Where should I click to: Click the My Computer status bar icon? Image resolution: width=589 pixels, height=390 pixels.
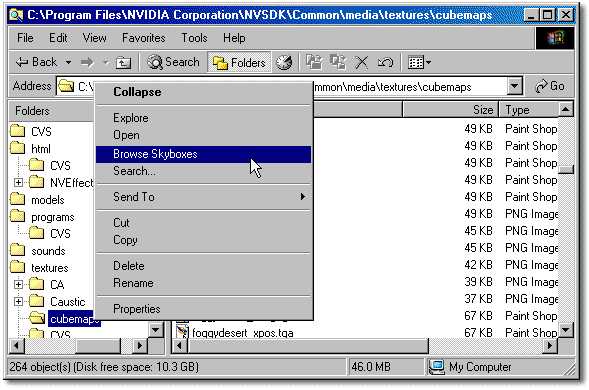436,367
